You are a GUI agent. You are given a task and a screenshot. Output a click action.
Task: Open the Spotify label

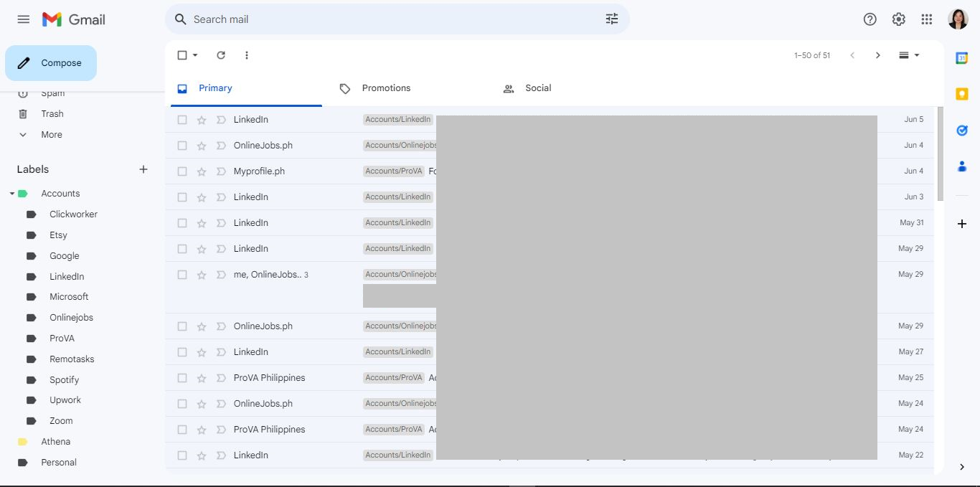tap(64, 380)
